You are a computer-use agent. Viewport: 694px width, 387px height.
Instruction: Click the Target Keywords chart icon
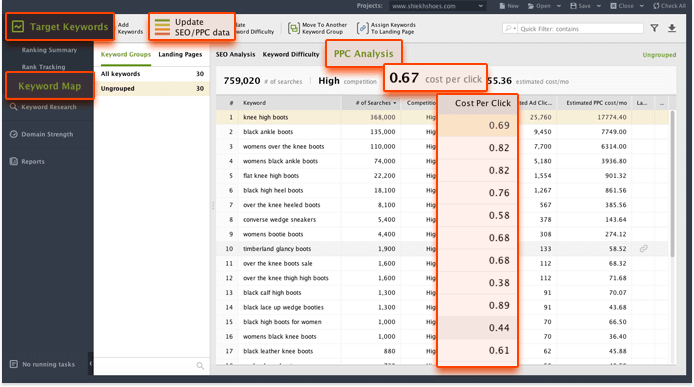click(x=18, y=27)
